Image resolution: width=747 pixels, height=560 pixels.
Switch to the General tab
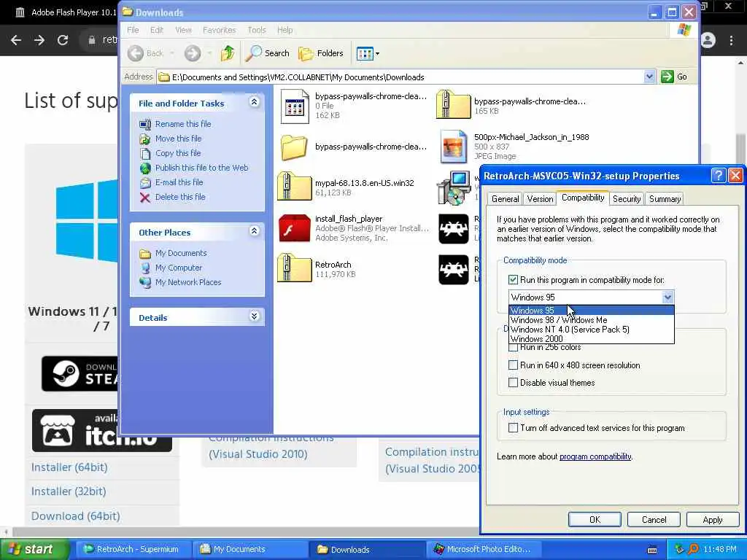505,199
